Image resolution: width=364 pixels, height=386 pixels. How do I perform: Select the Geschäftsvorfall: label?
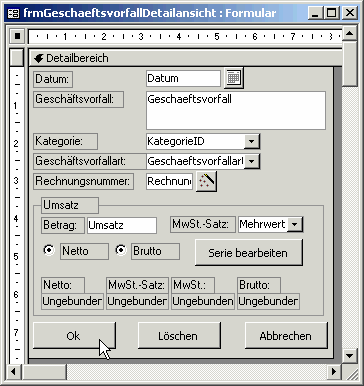click(78, 99)
